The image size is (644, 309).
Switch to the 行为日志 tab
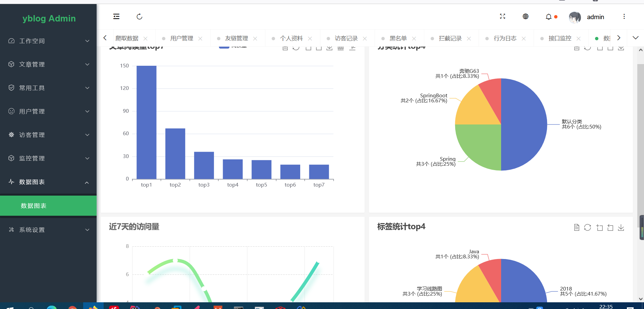pos(505,38)
